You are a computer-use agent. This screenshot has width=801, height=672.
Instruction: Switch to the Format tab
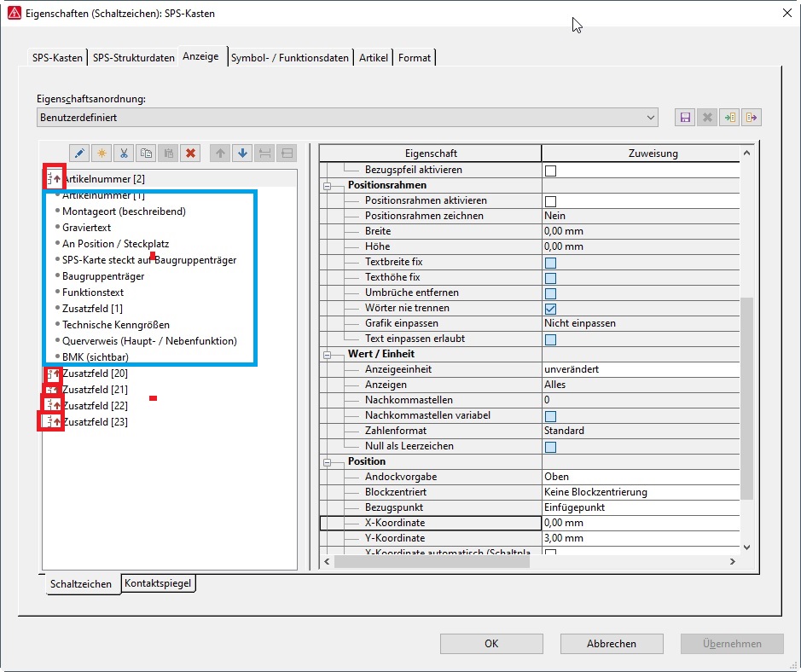tap(415, 58)
